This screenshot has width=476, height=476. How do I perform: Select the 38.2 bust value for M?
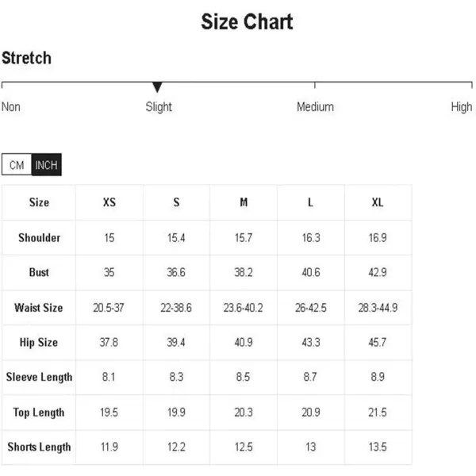244,272
